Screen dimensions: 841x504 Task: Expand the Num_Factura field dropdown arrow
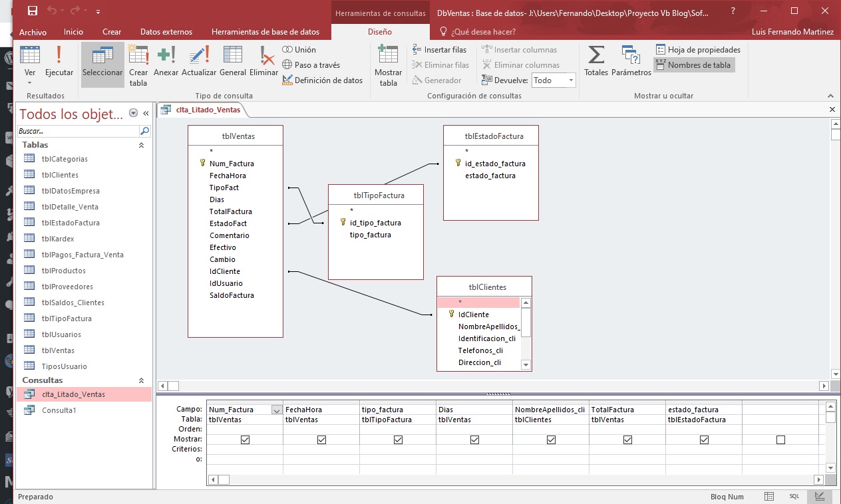[277, 410]
